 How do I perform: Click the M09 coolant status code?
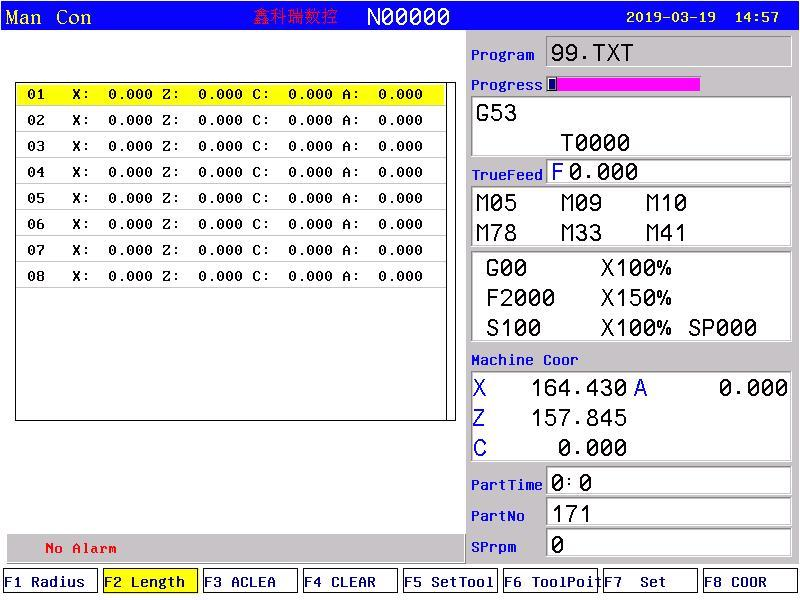581,203
